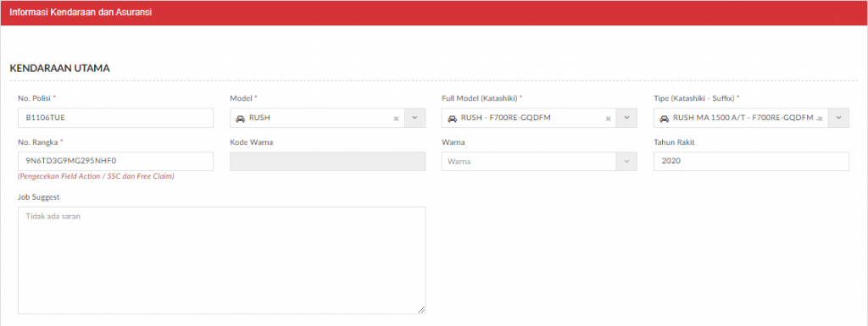This screenshot has width=868, height=326.
Task: Clear the Full Model Katashiki selection
Action: 608,119
